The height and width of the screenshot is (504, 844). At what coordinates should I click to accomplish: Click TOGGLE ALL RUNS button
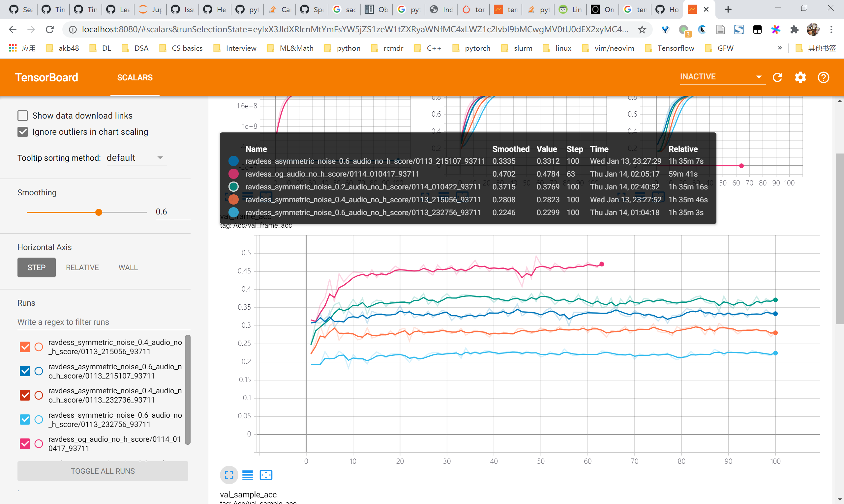[103, 471]
